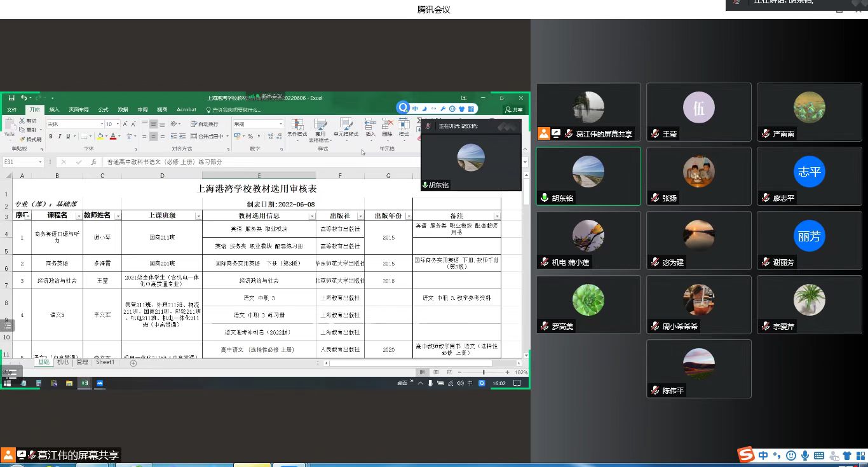Image resolution: width=868 pixels, height=467 pixels.
Task: Apply italic formatting in Excel ribbon
Action: click(60, 136)
